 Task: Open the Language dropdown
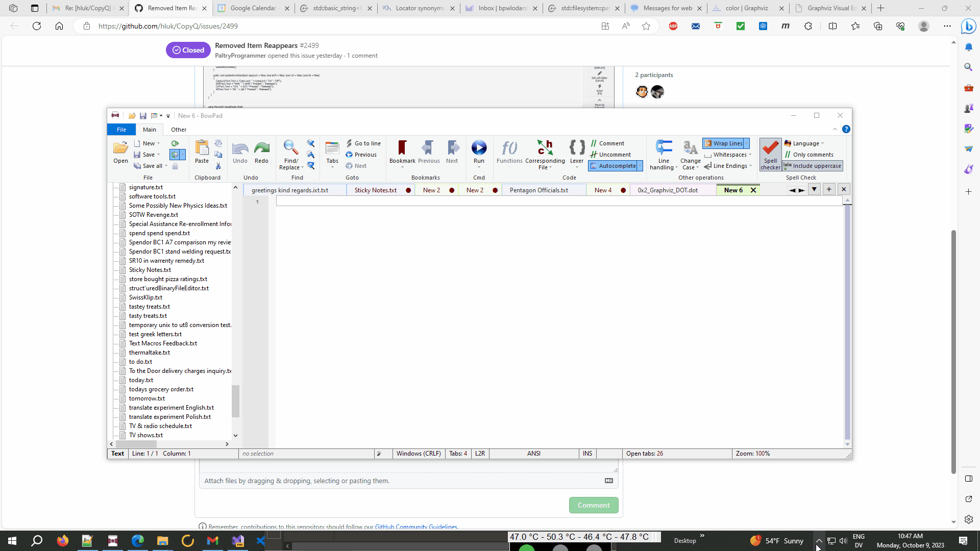(806, 143)
